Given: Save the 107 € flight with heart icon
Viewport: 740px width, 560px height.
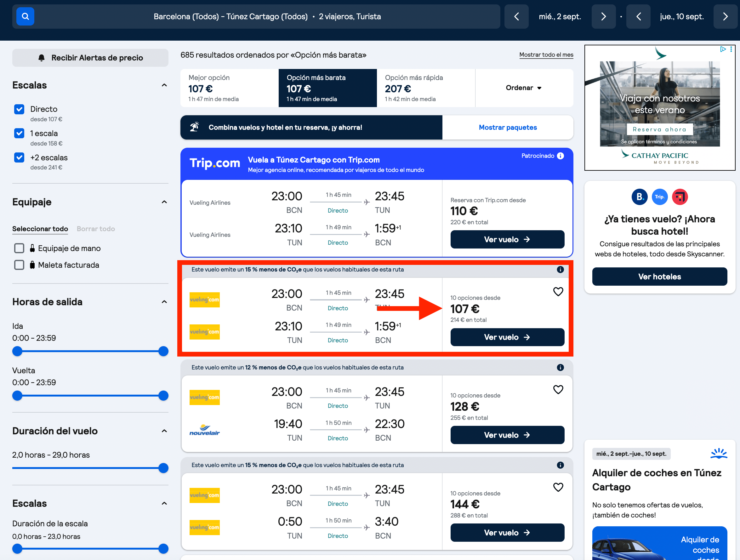Looking at the screenshot, I should pos(558,292).
